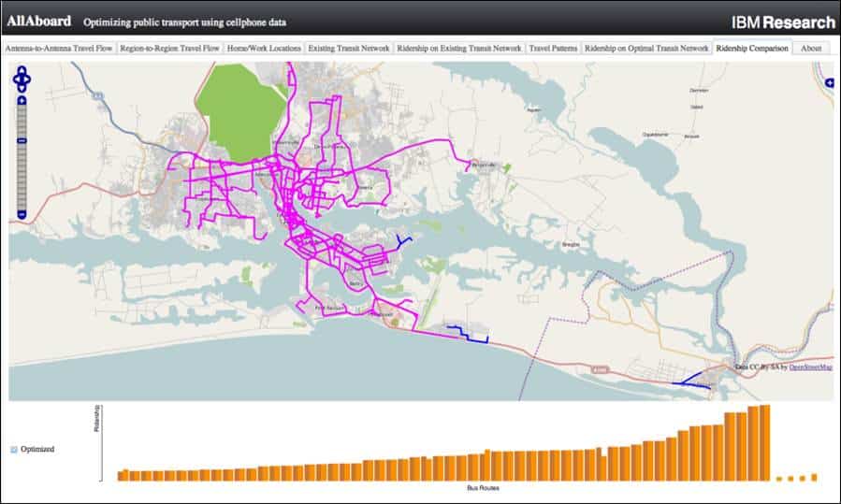Open the About tab

(811, 49)
